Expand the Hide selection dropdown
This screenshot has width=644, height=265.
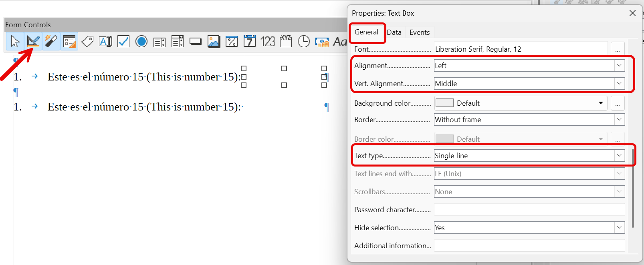pyautogui.click(x=619, y=228)
